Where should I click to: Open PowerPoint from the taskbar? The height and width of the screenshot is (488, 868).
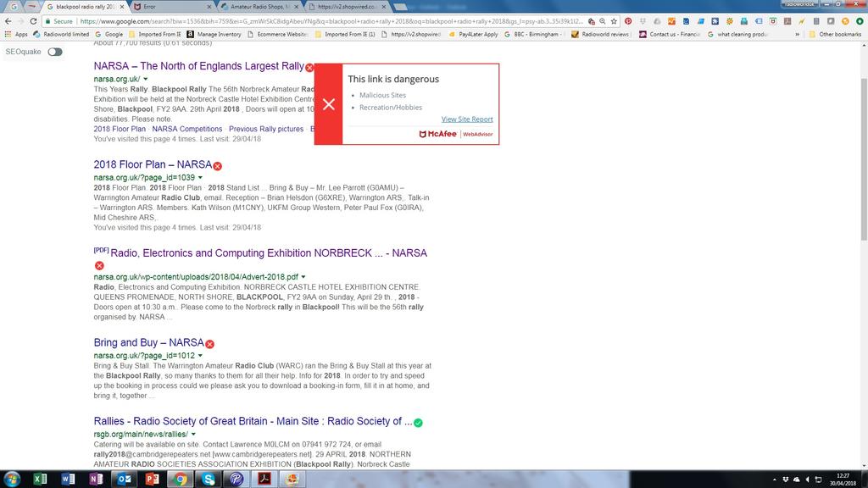[x=153, y=479]
